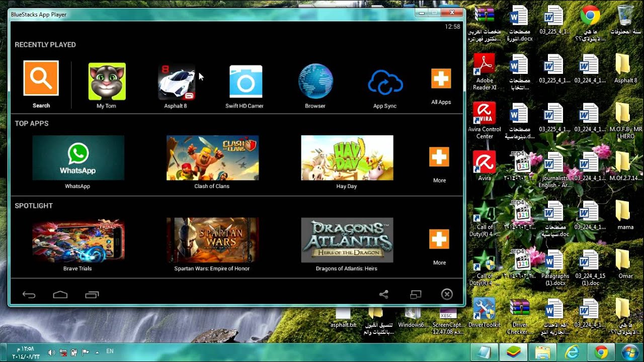644x362 pixels.
Task: Open the orange Search icon
Action: (41, 78)
